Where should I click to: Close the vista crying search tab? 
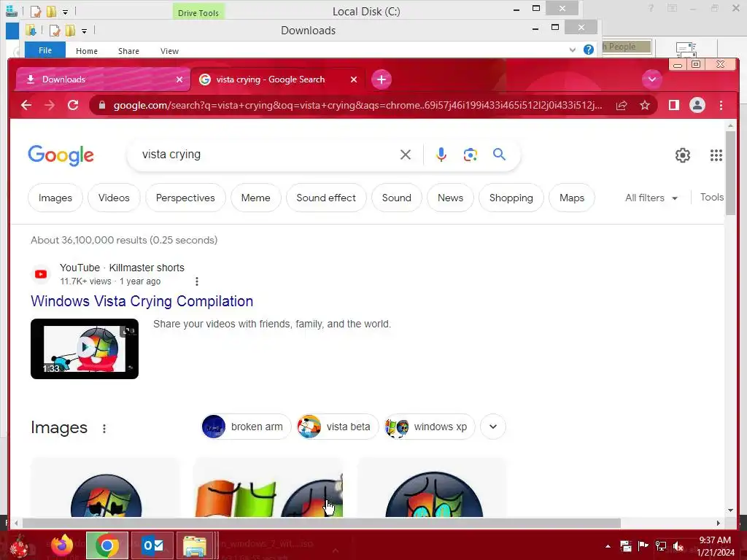tap(354, 79)
